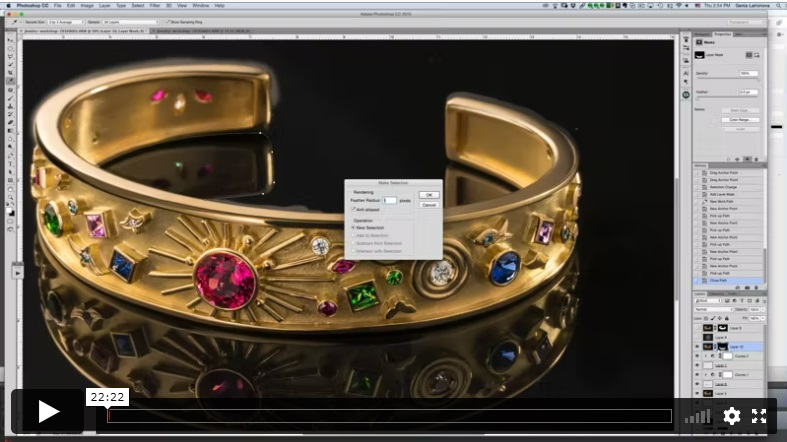Click the History panel trash icon
The width and height of the screenshot is (787, 442).
[x=756, y=287]
